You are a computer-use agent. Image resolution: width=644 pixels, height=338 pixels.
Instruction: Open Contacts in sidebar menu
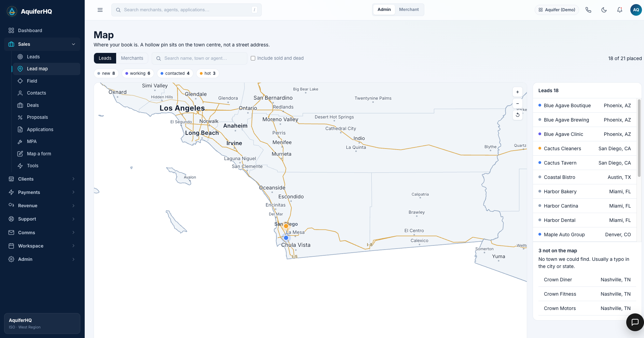pyautogui.click(x=46, y=93)
